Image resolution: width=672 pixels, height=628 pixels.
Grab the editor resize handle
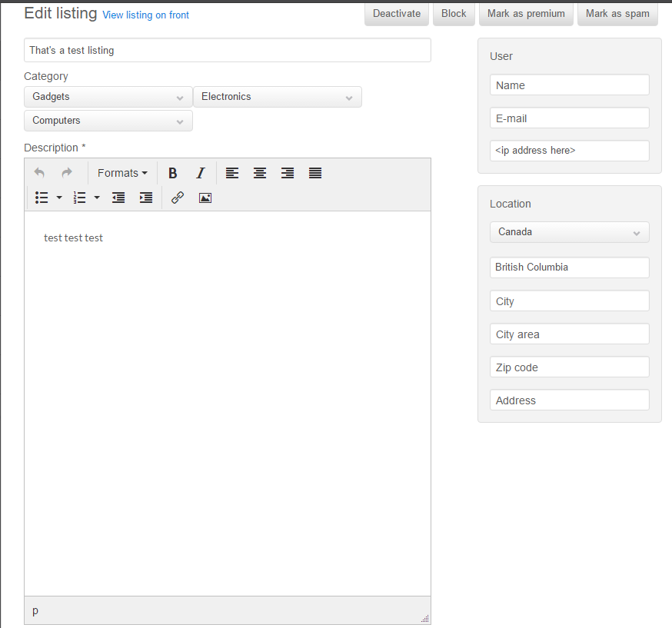[x=425, y=618]
